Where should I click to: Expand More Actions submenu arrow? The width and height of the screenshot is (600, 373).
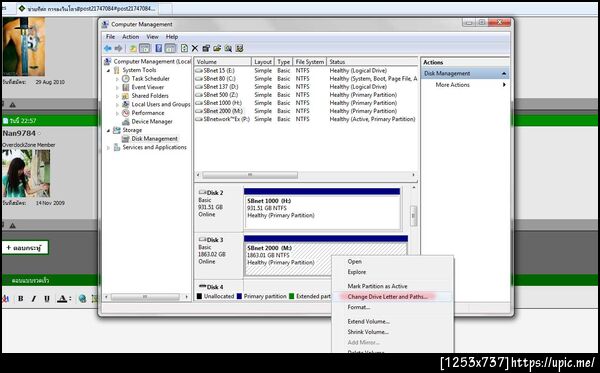click(x=504, y=85)
